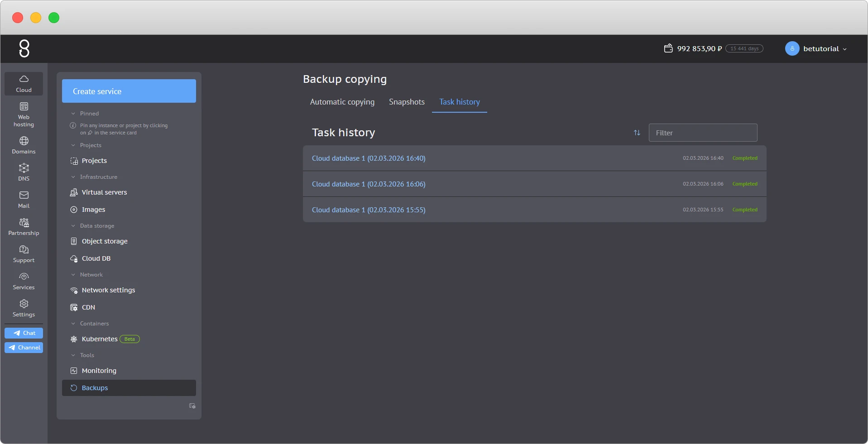This screenshot has height=444, width=868.
Task: Click the Projects menu icon
Action: [x=74, y=161]
